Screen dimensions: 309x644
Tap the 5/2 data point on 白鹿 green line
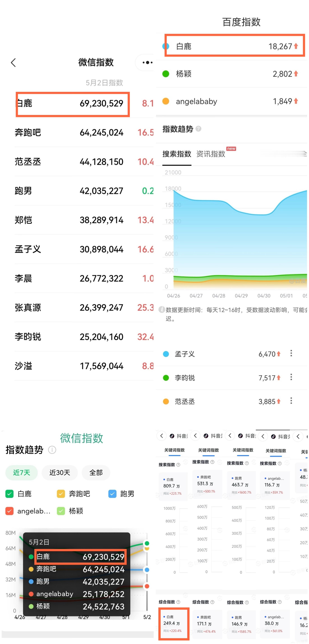click(x=147, y=543)
